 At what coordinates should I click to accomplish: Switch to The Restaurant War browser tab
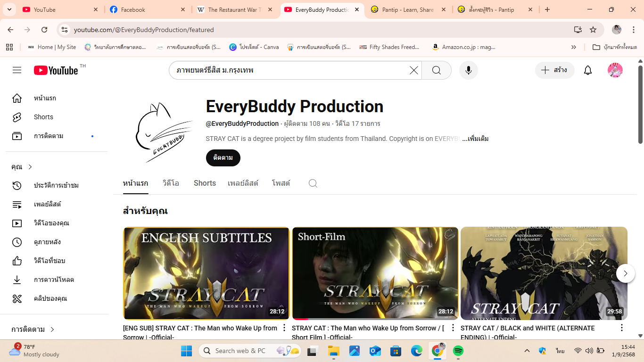(234, 9)
